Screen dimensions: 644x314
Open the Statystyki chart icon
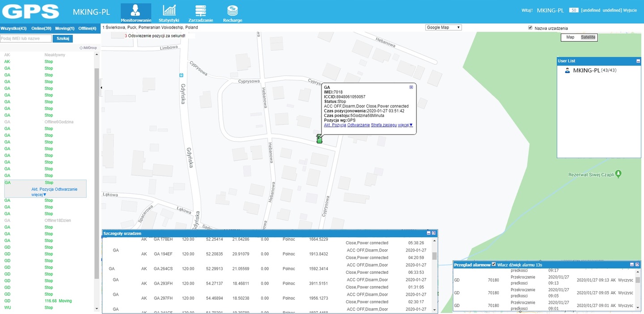tap(169, 10)
